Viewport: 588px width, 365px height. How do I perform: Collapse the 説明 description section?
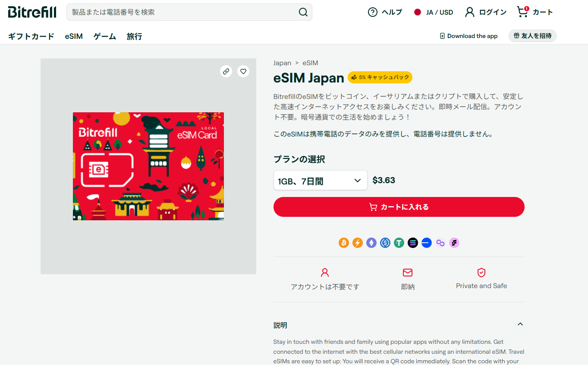click(x=520, y=324)
